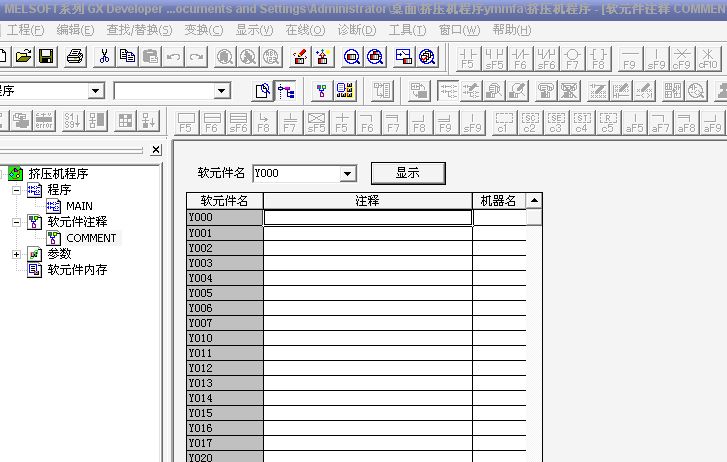This screenshot has height=462, width=727.
Task: Select the Y005 row header
Action: 224,293
